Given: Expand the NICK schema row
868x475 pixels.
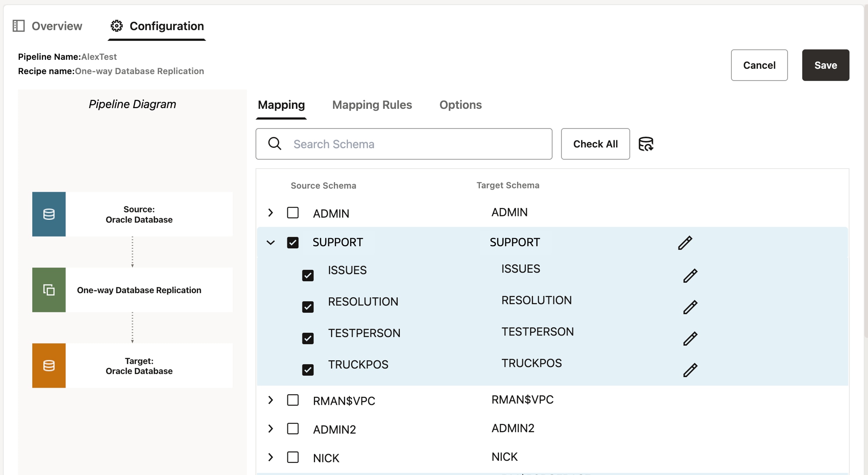Looking at the screenshot, I should (271, 457).
